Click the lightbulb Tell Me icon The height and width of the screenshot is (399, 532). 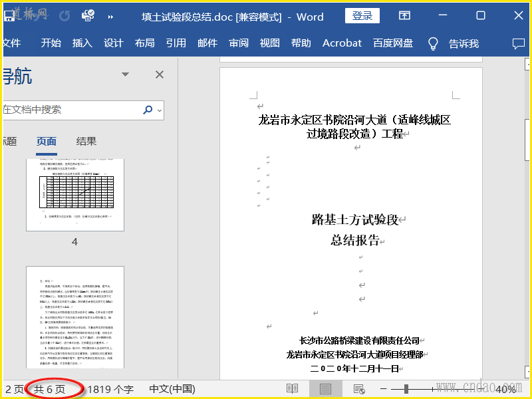click(x=433, y=43)
